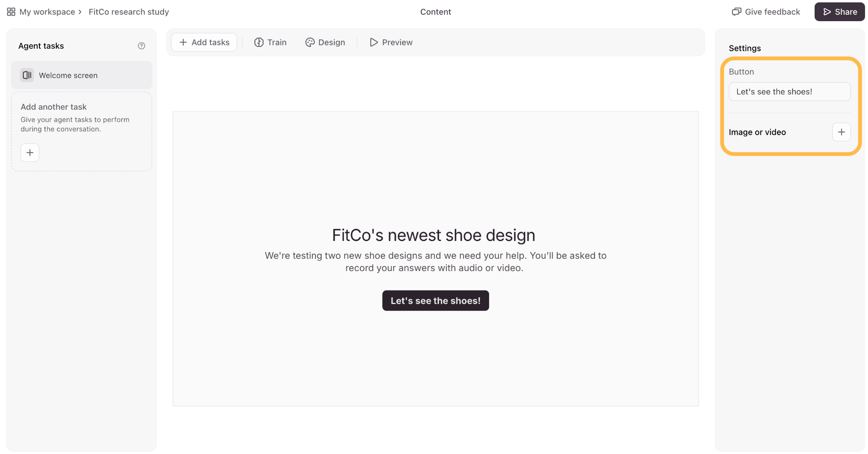Click the FitCo's newest shoe design heading
Screen dimensions: 868x454
(x=434, y=235)
